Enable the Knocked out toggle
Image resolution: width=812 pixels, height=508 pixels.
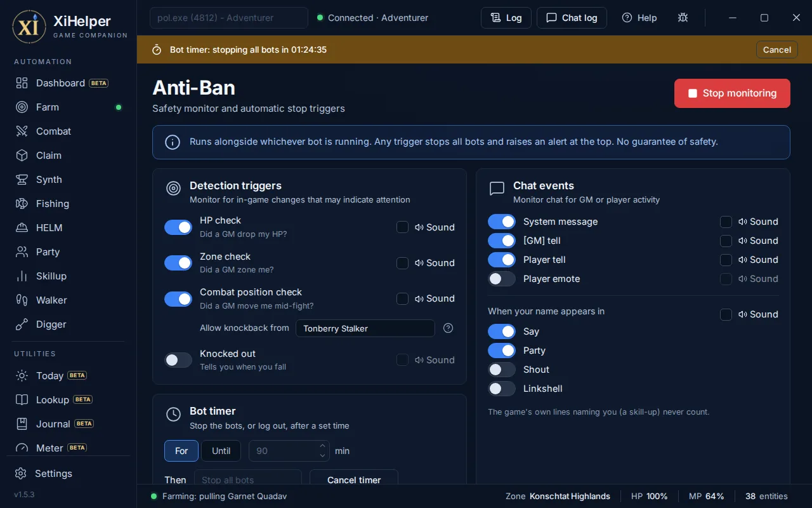pyautogui.click(x=178, y=360)
